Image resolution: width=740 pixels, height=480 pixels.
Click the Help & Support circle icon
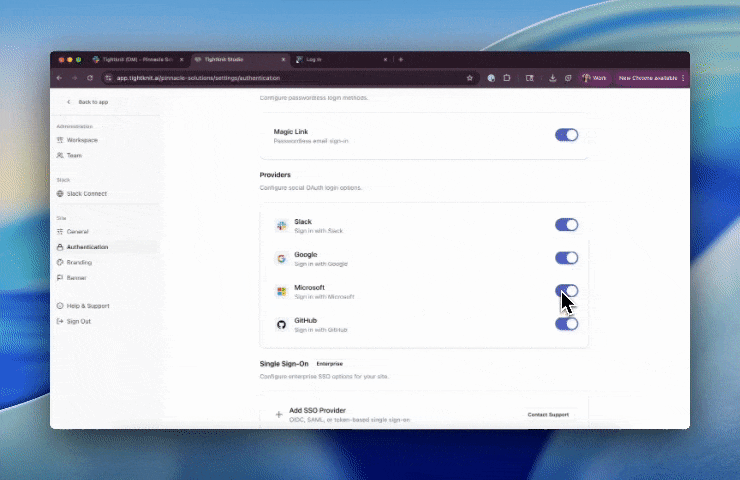point(60,306)
